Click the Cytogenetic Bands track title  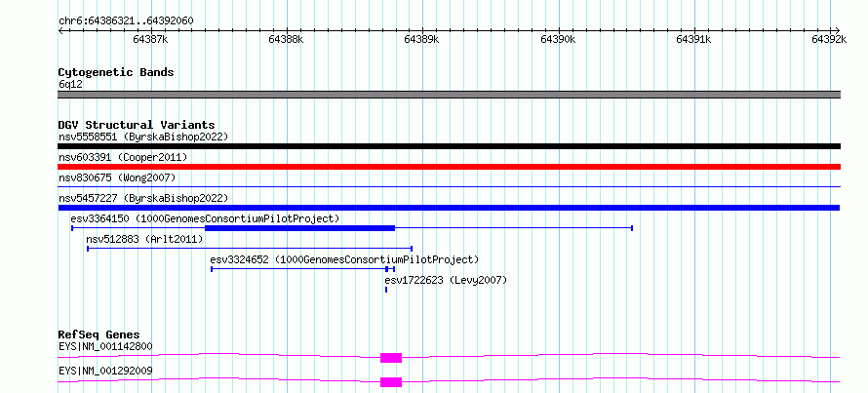click(116, 72)
